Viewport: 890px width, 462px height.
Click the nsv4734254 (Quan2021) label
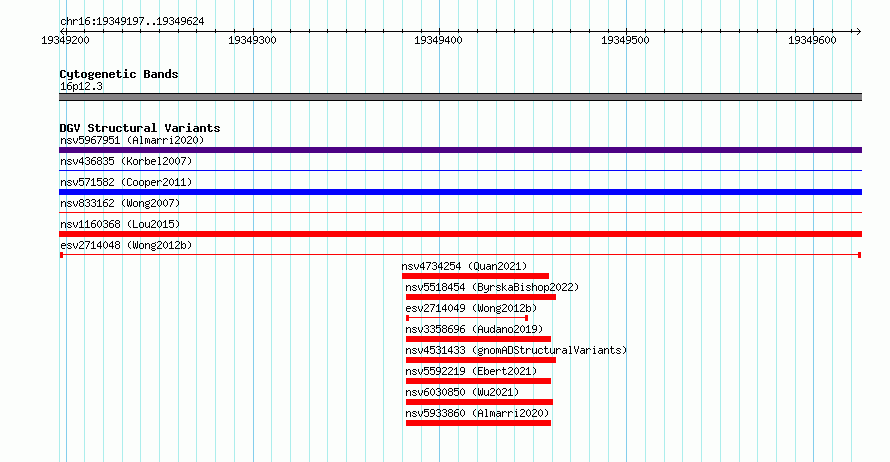[464, 266]
